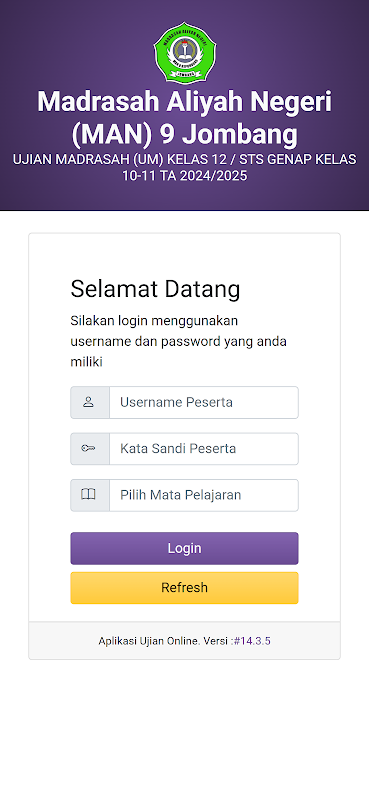Screen dimensions: 369x800
Task: Open the #14.3.5 version link
Action: (252, 641)
